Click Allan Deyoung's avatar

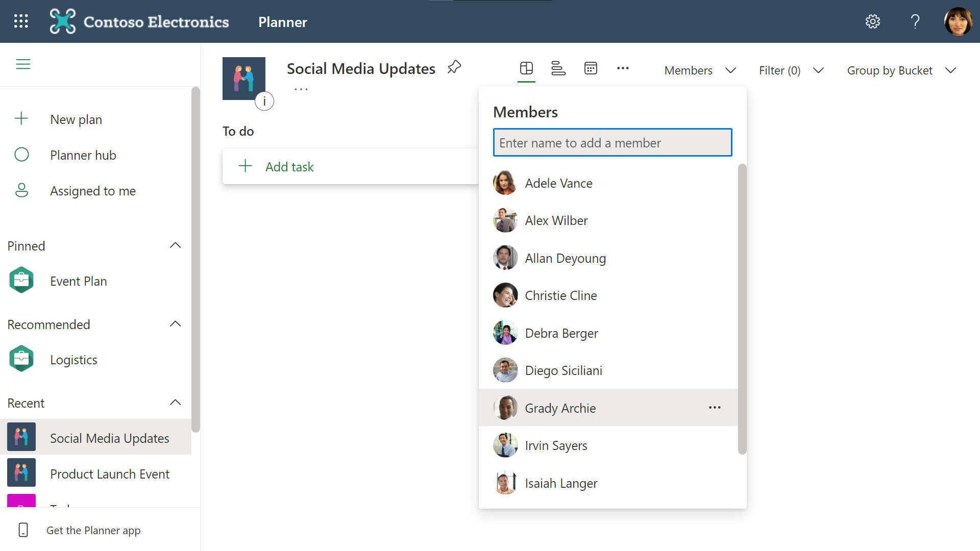(505, 258)
